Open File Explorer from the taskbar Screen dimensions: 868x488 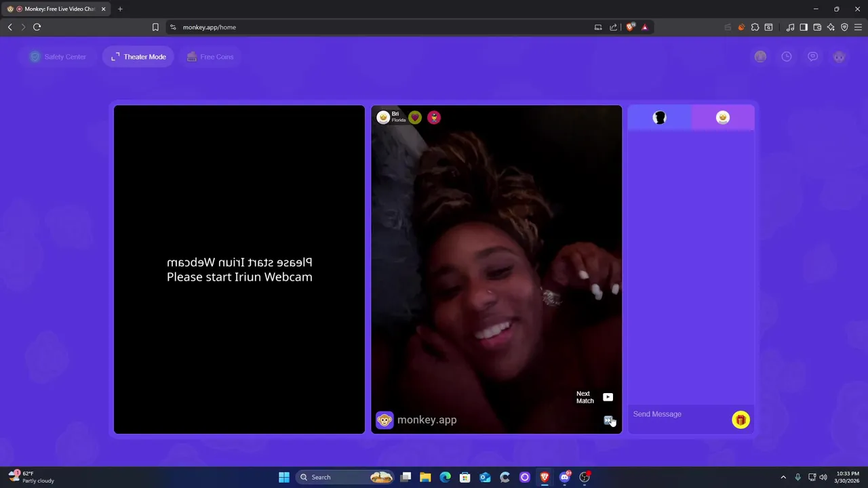click(425, 477)
